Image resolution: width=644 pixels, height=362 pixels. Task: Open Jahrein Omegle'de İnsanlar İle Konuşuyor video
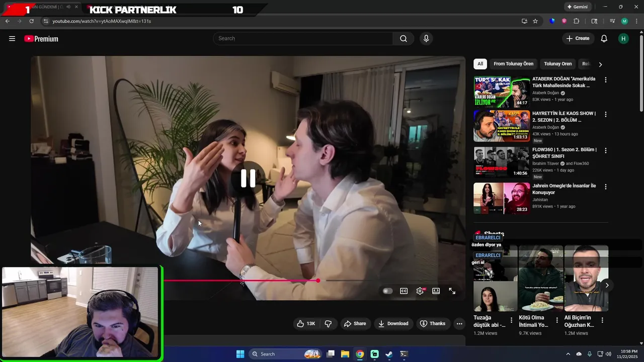pyautogui.click(x=564, y=189)
